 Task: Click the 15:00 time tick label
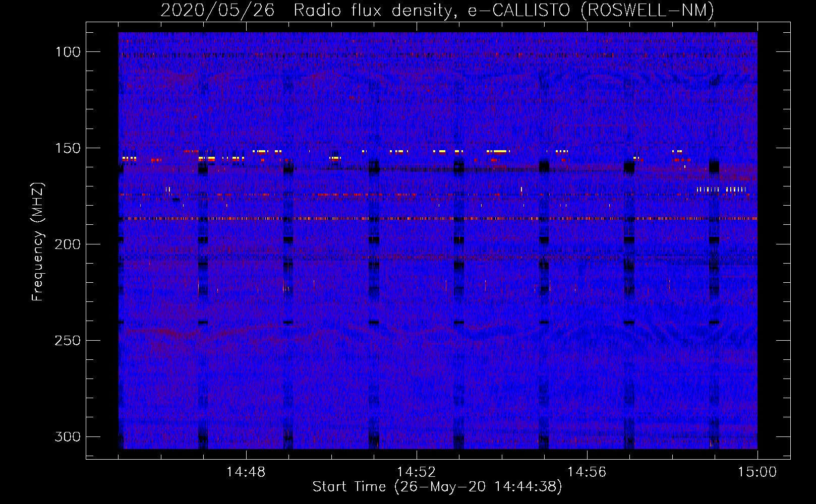click(x=757, y=472)
